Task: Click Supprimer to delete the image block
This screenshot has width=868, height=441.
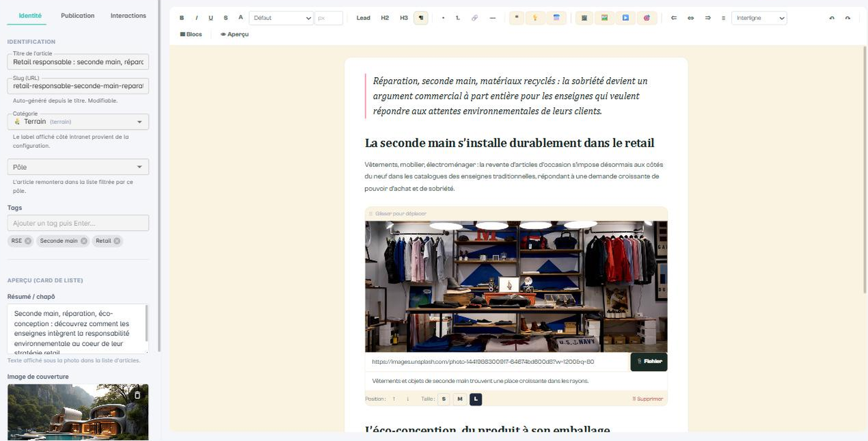Action: pyautogui.click(x=648, y=399)
